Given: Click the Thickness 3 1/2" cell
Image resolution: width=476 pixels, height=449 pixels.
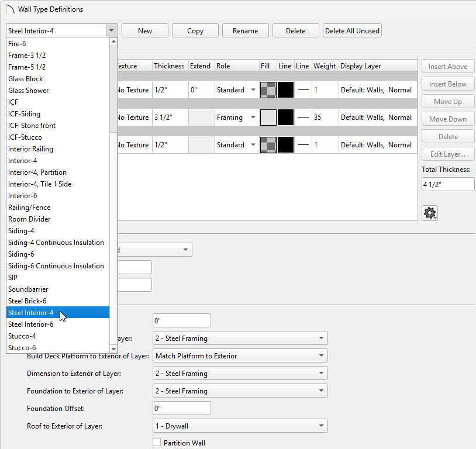Looking at the screenshot, I should 170,117.
